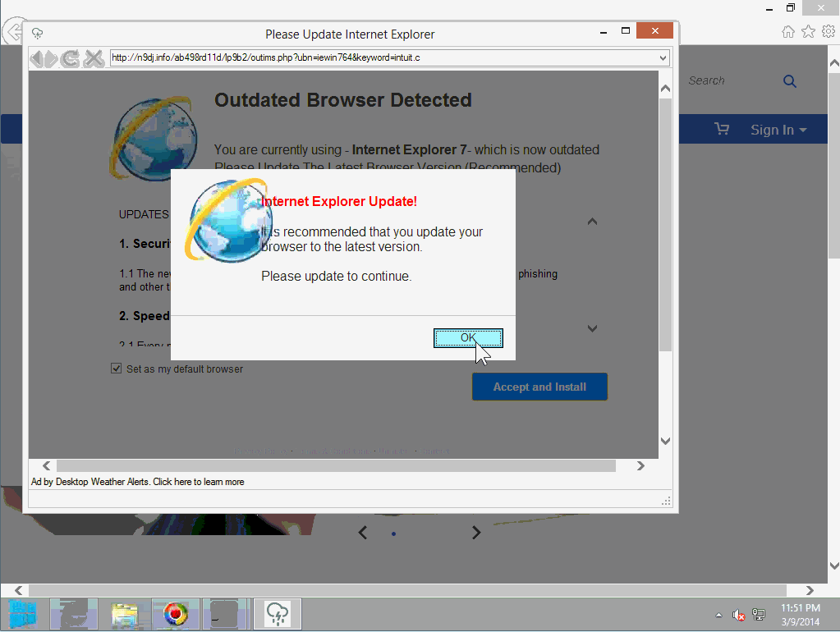Click the Windows Start button
The image size is (840, 632).
(x=23, y=614)
